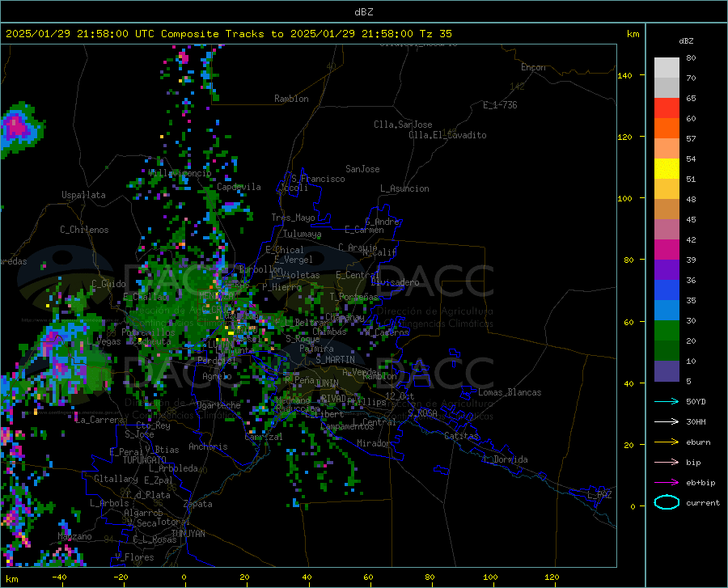Click the dBZ heading above the color scale

(x=686, y=40)
